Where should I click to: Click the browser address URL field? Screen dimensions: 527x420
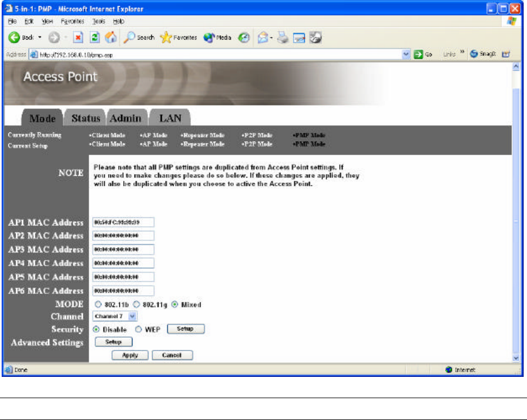(220, 54)
